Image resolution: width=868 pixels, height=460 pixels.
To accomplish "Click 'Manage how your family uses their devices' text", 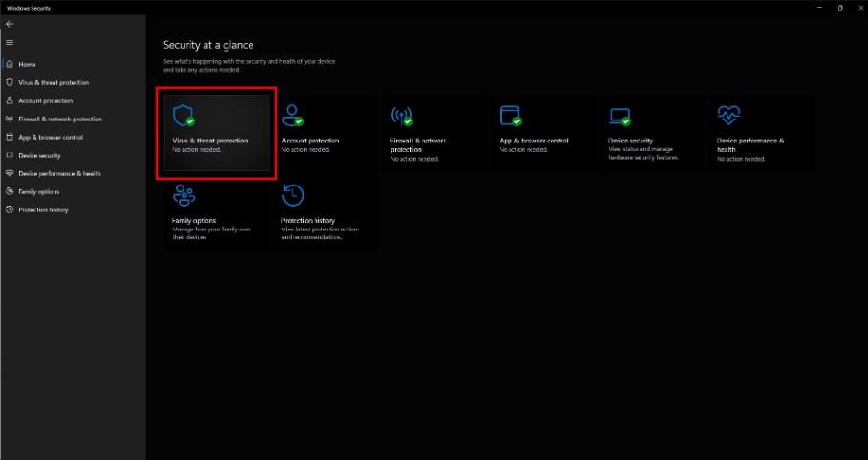I will pos(211,233).
